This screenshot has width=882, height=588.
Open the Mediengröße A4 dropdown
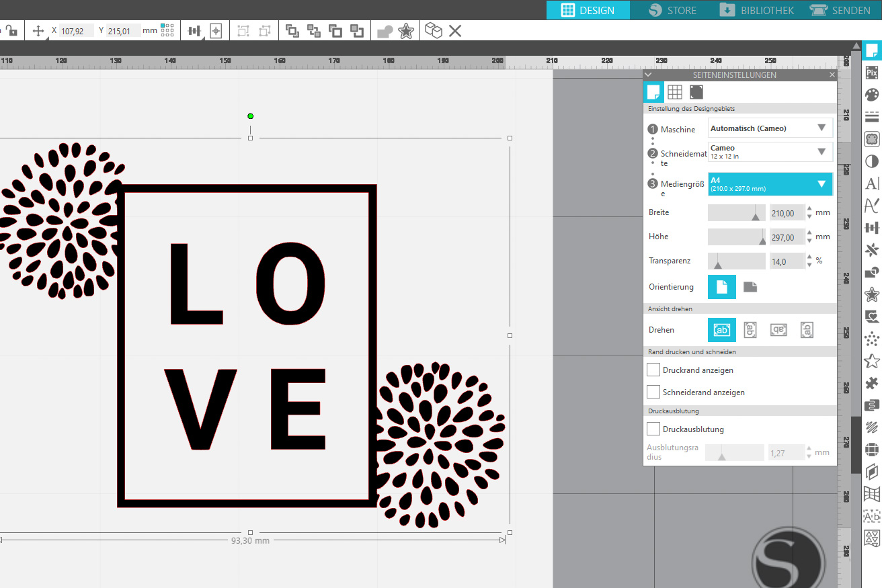click(770, 184)
